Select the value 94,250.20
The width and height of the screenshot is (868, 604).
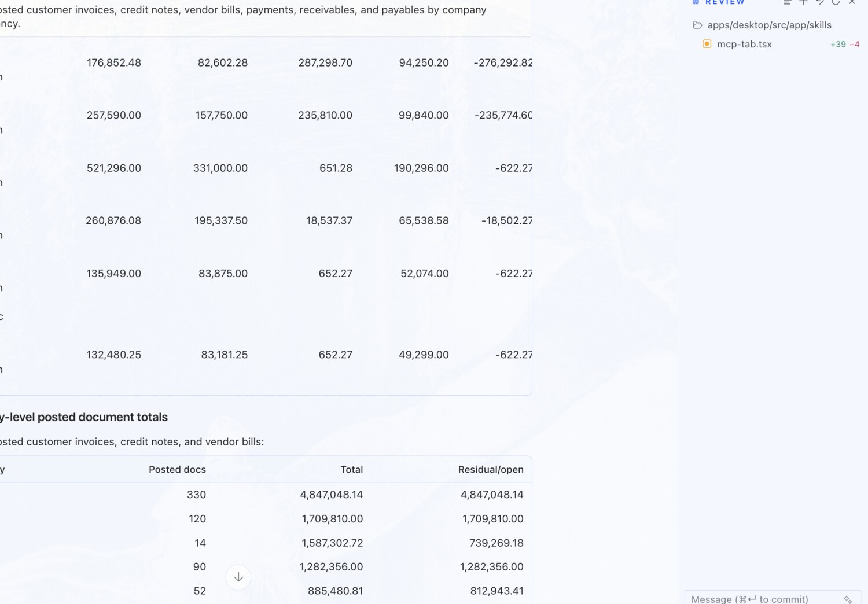tap(424, 62)
